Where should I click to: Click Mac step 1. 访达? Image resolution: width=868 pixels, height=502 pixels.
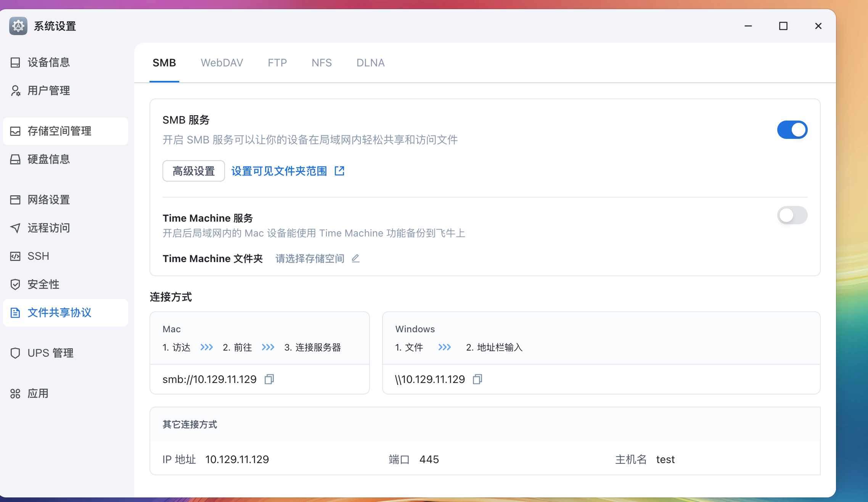(177, 347)
